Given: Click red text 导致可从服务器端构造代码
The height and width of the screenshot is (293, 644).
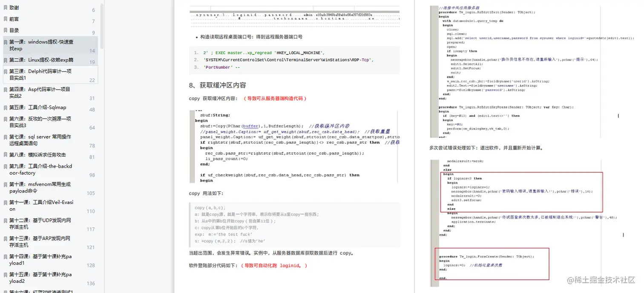Looking at the screenshot, I should [x=275, y=99].
